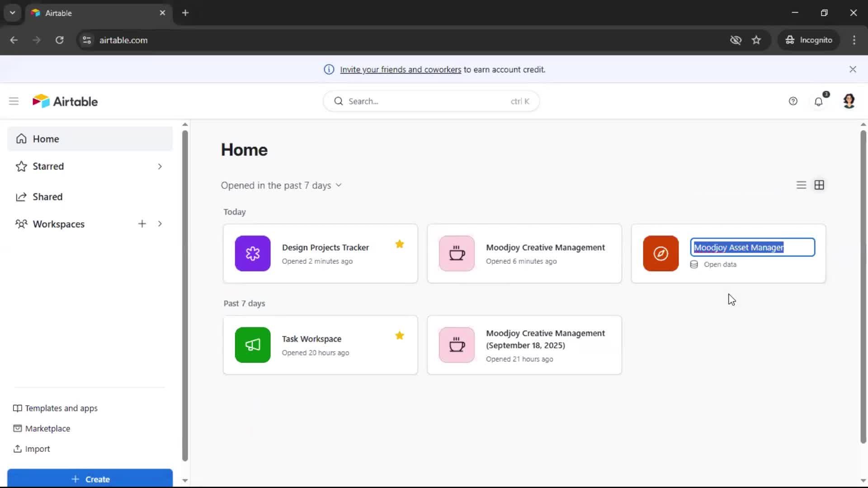Click the tracking protection eye icon
The height and width of the screenshot is (488, 868).
(736, 40)
